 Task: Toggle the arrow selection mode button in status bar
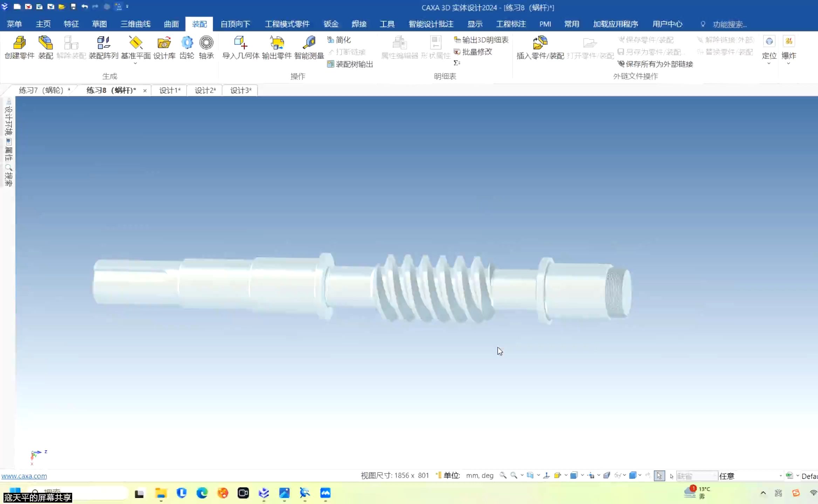pyautogui.click(x=659, y=476)
